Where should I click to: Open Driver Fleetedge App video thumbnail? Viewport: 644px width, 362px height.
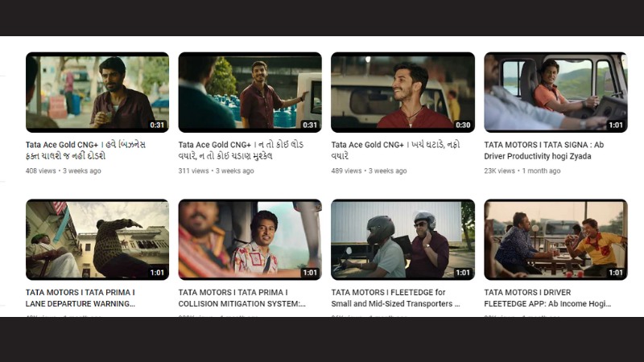[555, 240]
